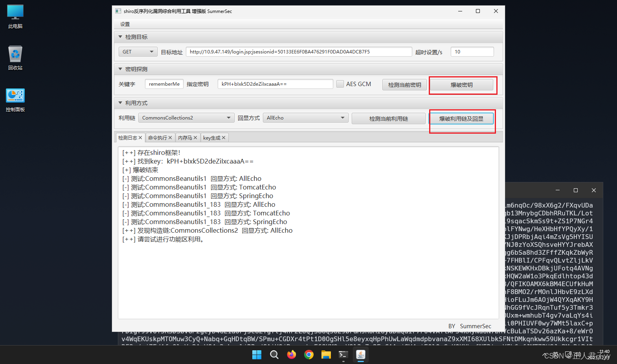Launch Chrome from the taskbar
617x364 pixels.
[309, 355]
